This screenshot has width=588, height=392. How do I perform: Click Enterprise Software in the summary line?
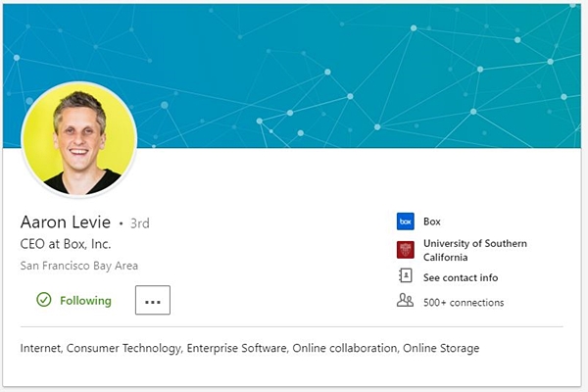[237, 348]
